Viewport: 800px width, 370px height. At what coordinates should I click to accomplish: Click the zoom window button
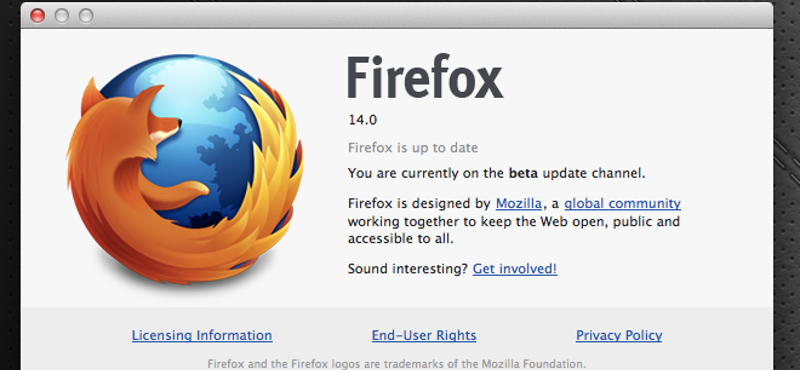[86, 16]
